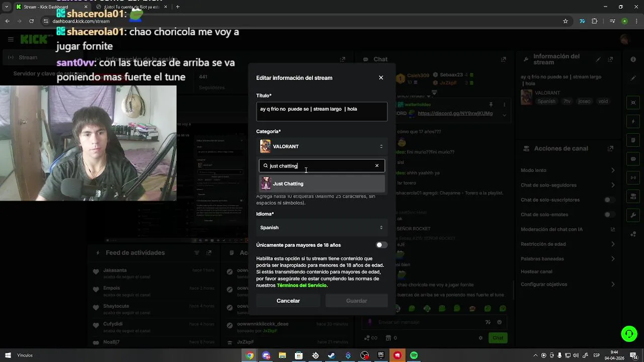Go back in the browser
This screenshot has height=362, width=644.
tap(7, 21)
